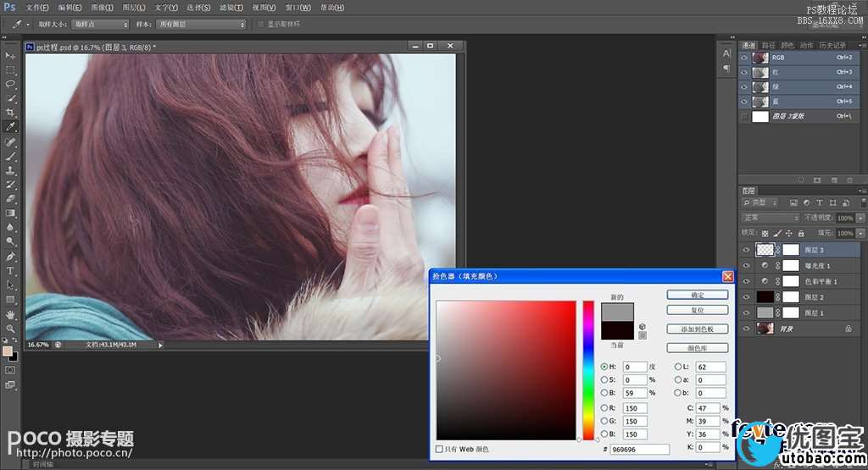
Task: Select the L lightness radio button
Action: click(677, 367)
